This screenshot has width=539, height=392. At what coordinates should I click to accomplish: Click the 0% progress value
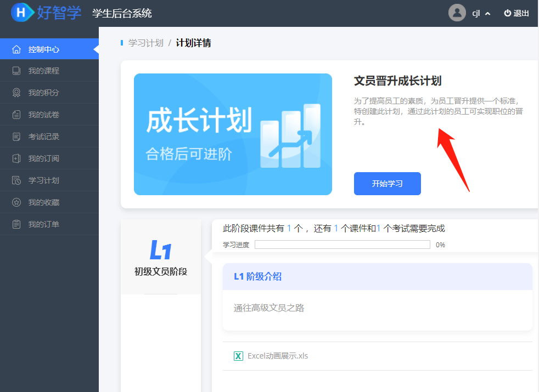click(440, 245)
